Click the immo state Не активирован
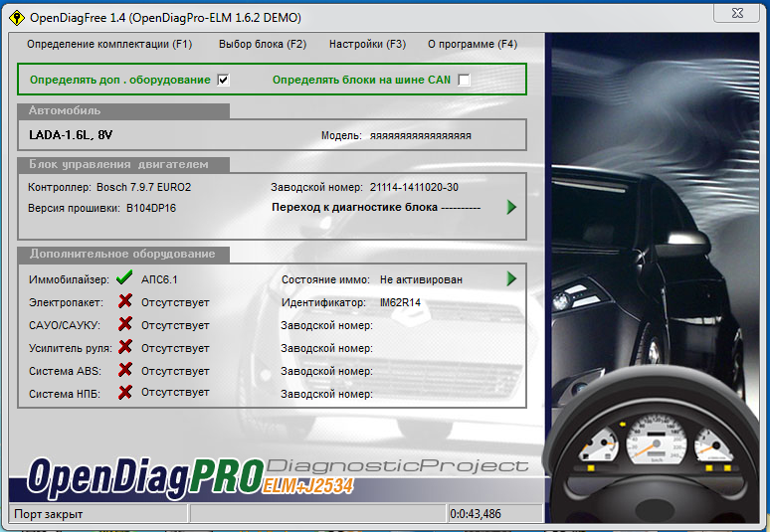This screenshot has height=532, width=770. [x=422, y=279]
